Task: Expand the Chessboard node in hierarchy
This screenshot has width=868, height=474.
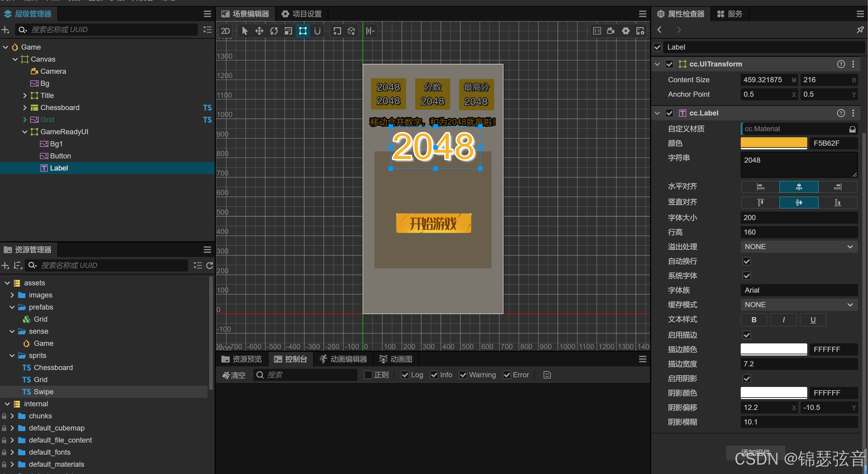Action: click(x=24, y=108)
